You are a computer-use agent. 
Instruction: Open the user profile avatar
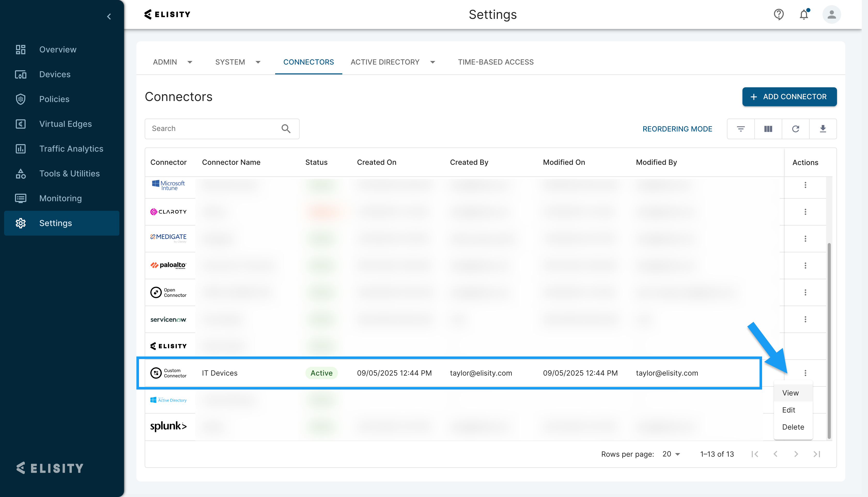pyautogui.click(x=832, y=14)
